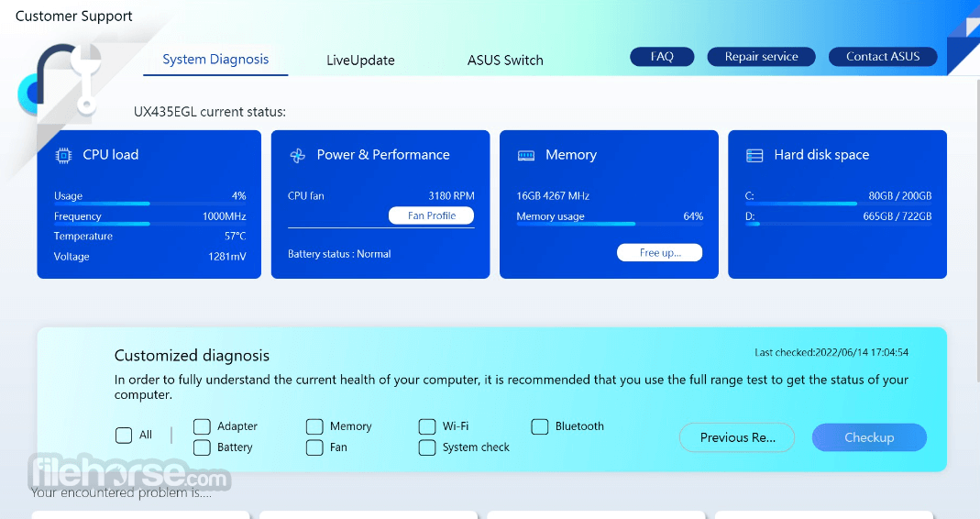Click Battery status : Normal text
The width and height of the screenshot is (980, 519).
(339, 254)
